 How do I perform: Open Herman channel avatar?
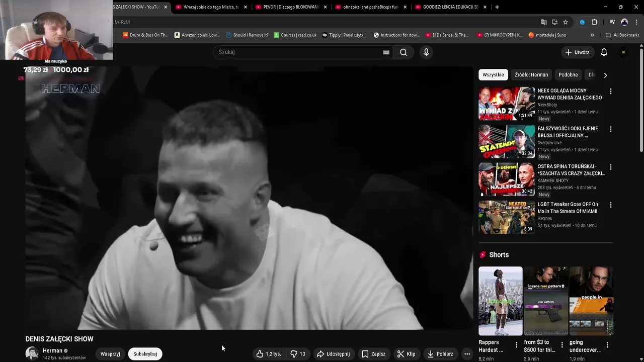coord(32,353)
